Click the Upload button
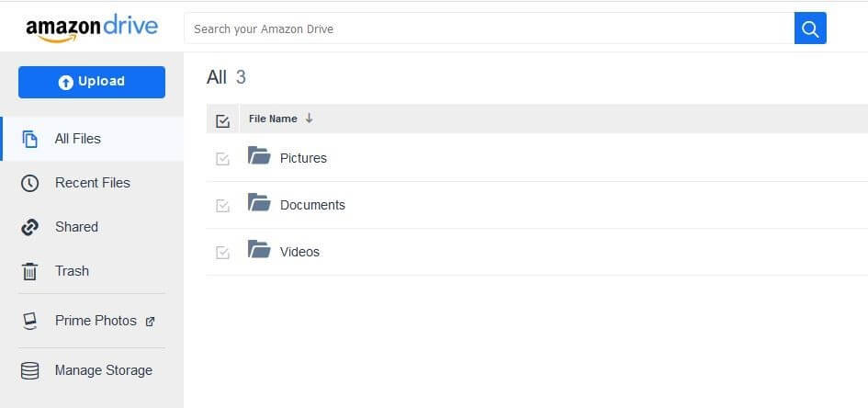868x408 pixels. tap(92, 82)
